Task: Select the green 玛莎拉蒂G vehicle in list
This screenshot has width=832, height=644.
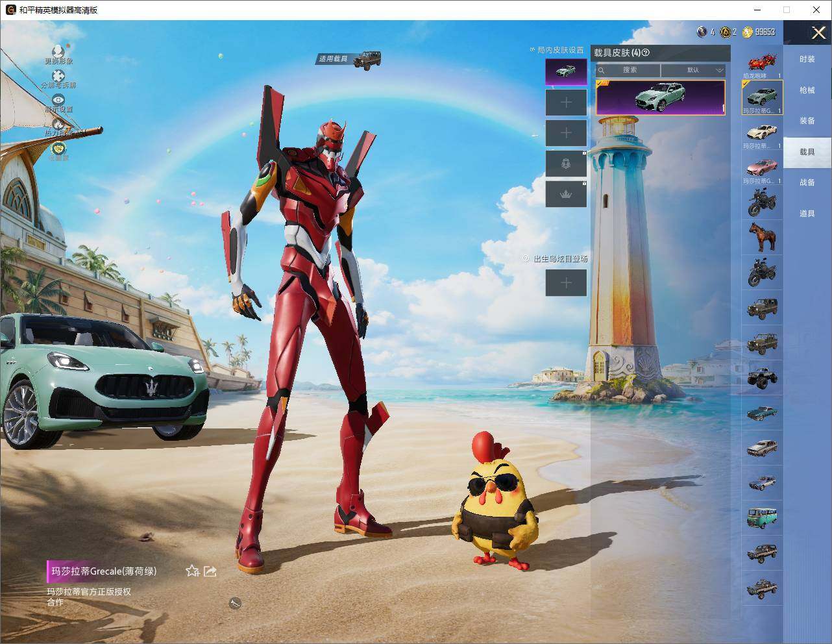Action: [x=763, y=97]
